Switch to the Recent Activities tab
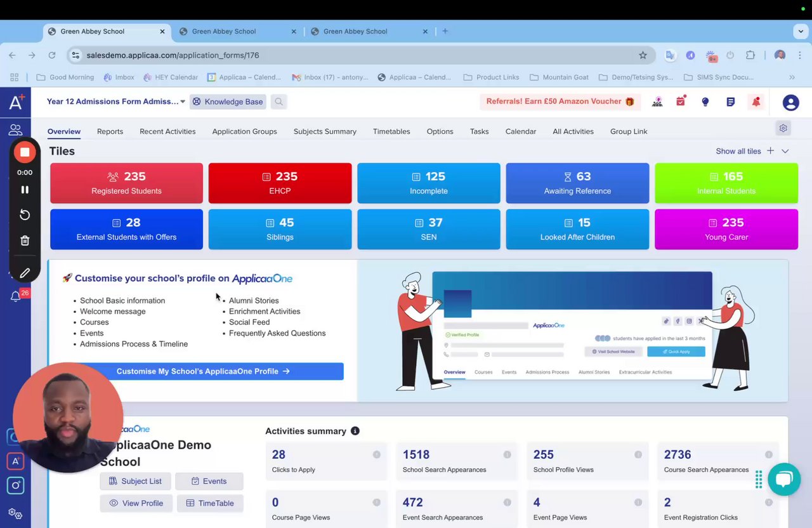The width and height of the screenshot is (812, 528). [x=167, y=131]
